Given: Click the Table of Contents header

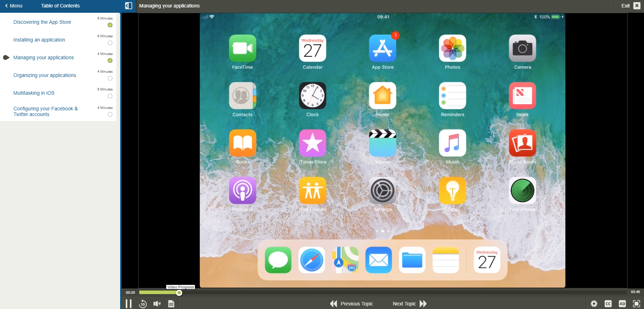Looking at the screenshot, I should click(x=60, y=6).
